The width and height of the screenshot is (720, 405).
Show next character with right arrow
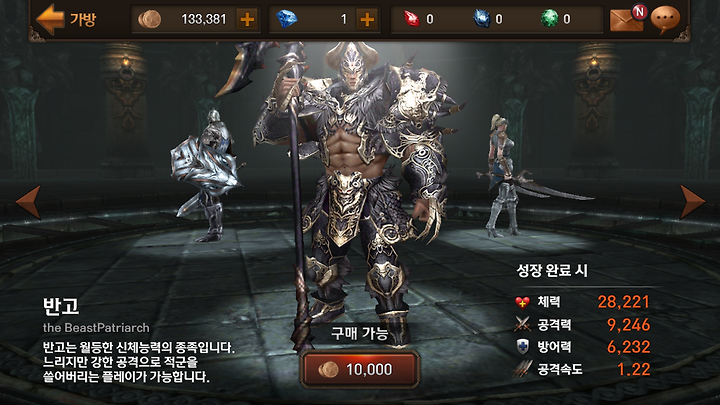692,202
